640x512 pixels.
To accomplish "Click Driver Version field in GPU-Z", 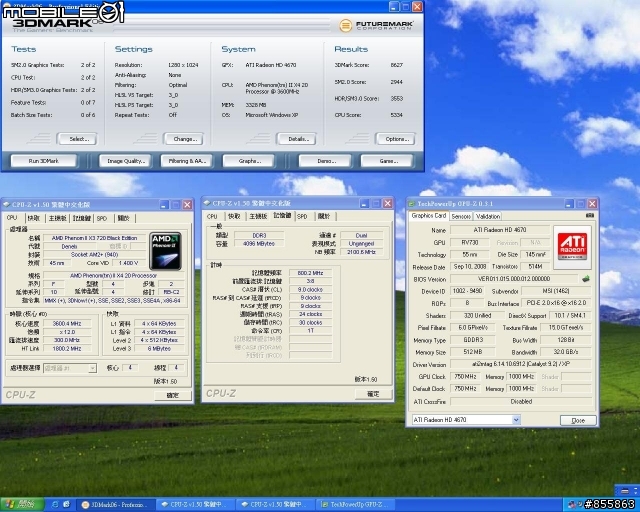I will click(x=521, y=364).
